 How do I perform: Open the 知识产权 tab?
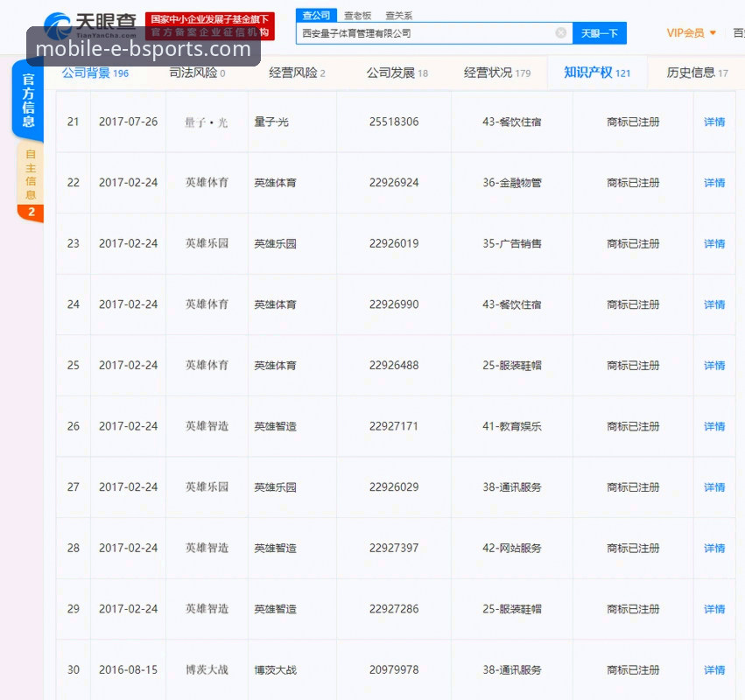[x=596, y=73]
